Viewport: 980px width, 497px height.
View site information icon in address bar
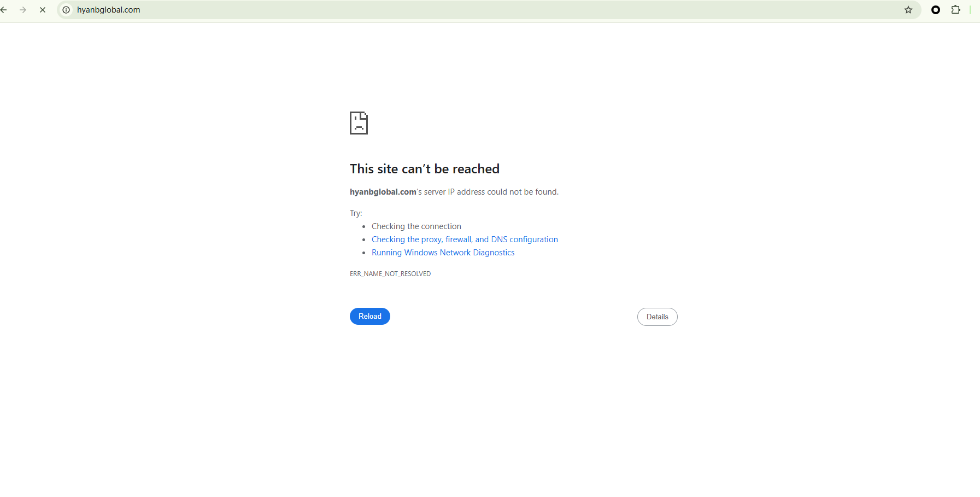66,10
